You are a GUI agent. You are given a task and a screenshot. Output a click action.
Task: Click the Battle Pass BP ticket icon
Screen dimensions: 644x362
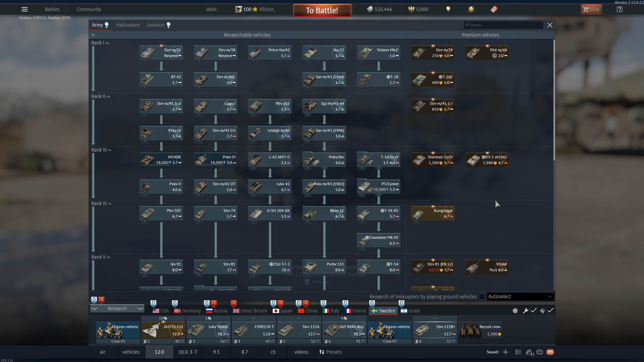point(494,9)
